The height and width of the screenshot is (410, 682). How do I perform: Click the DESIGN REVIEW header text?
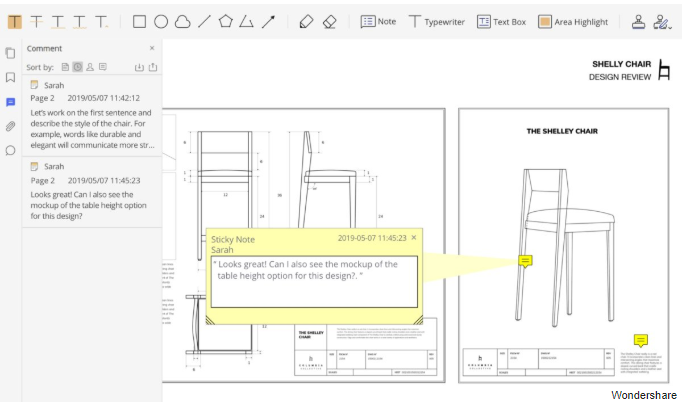click(620, 77)
